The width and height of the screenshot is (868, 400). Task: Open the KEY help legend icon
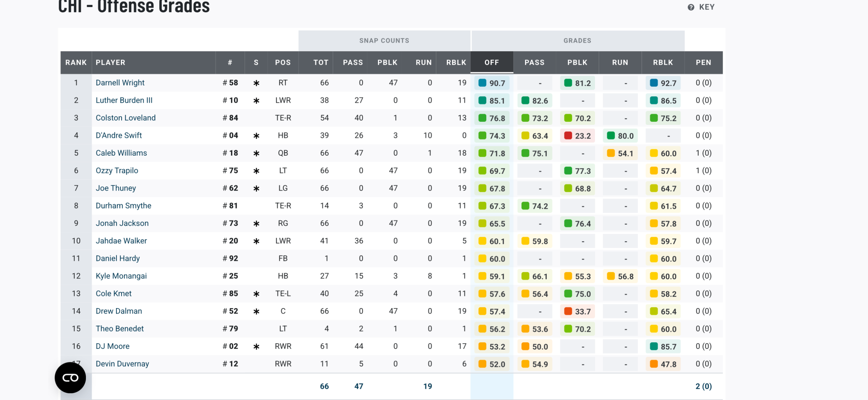(x=691, y=7)
